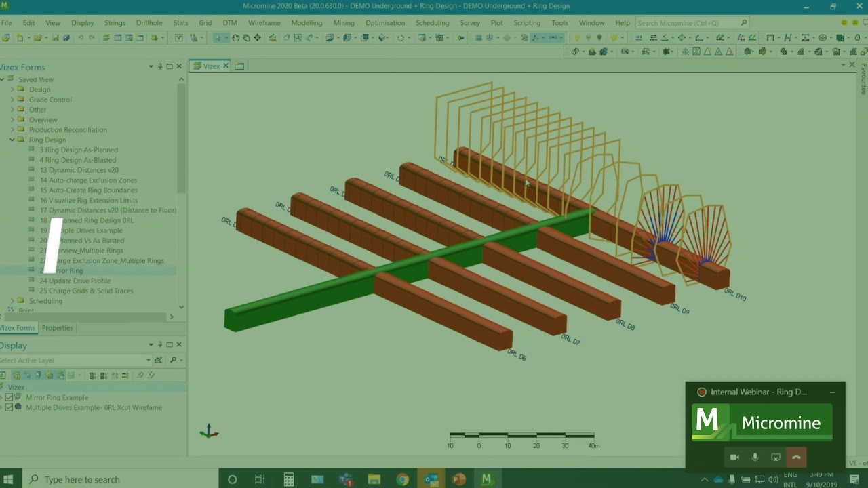
Task: Pin the Vizex Forms pane
Action: (x=160, y=66)
